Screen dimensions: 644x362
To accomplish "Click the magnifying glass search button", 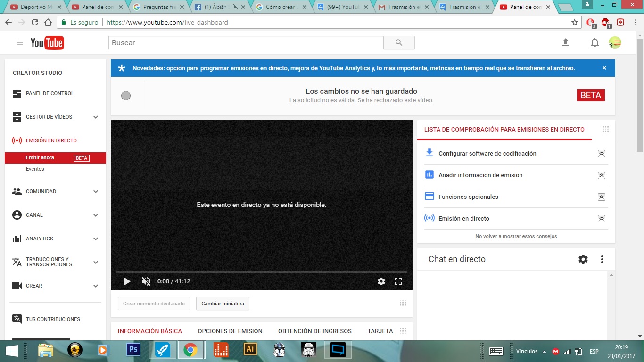I will [x=399, y=43].
